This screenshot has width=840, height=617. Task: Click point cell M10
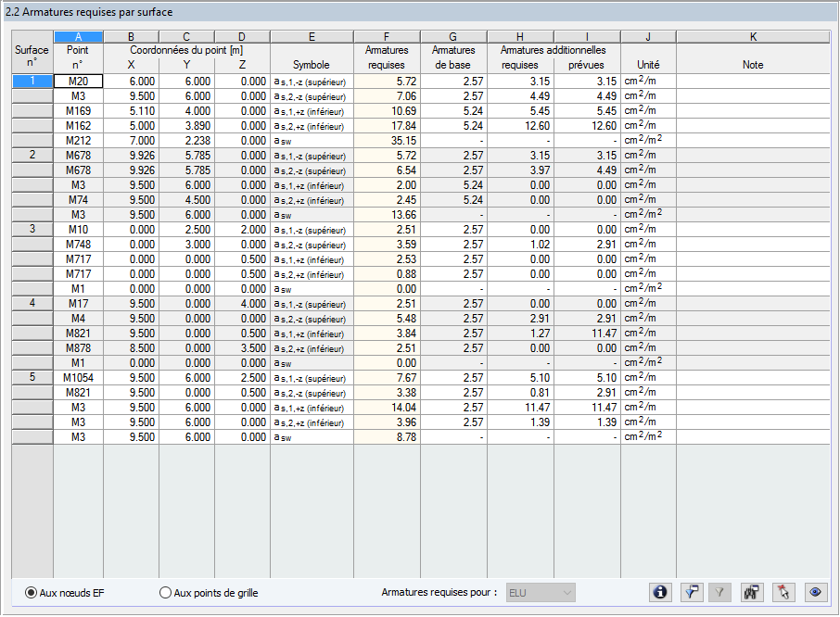pos(78,230)
